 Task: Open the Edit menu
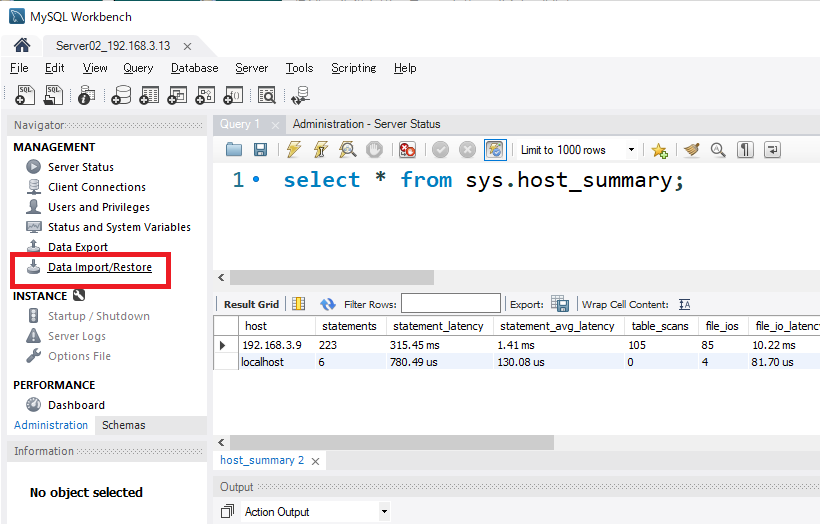(54, 68)
